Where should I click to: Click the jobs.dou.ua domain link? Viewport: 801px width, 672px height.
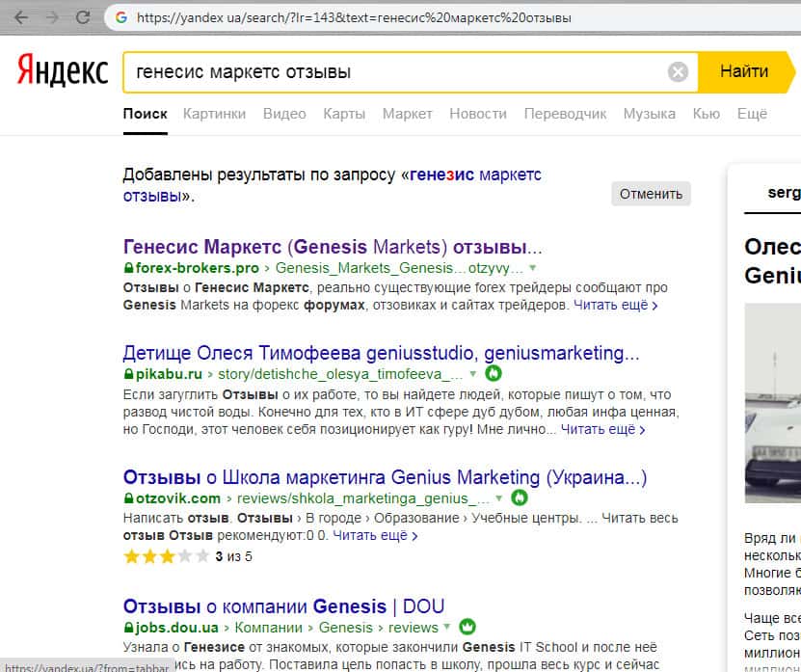coord(177,627)
